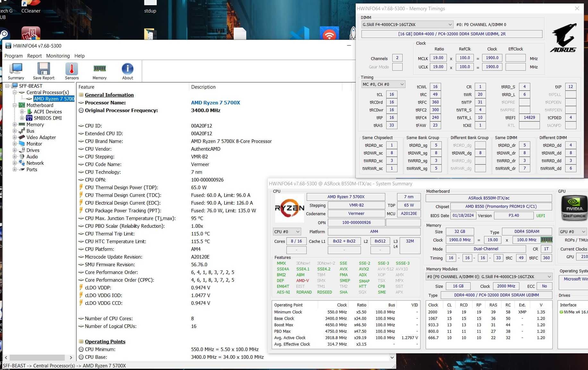Image resolution: width=588 pixels, height=370 pixels.
Task: Click the Visual Studio Code desktop icon
Action: pos(300,33)
